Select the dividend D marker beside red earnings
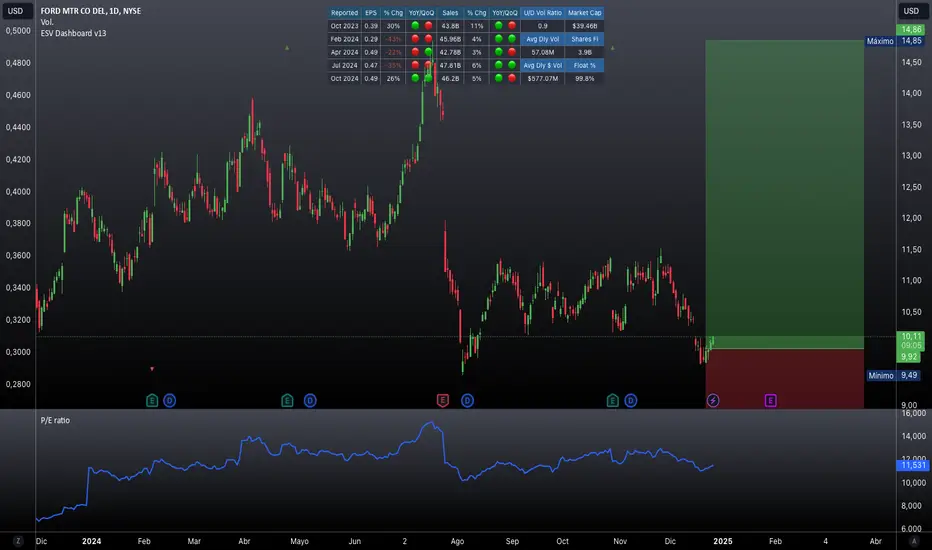The height and width of the screenshot is (550, 932). click(x=467, y=400)
